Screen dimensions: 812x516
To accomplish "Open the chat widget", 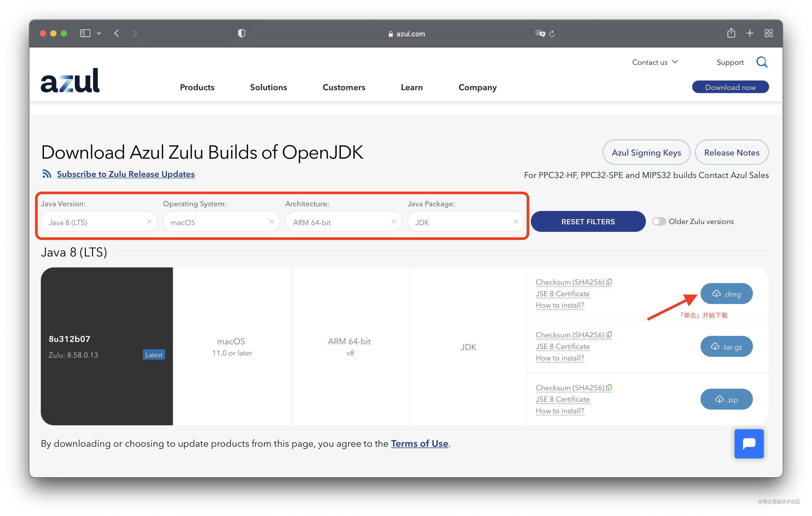I will 749,444.
